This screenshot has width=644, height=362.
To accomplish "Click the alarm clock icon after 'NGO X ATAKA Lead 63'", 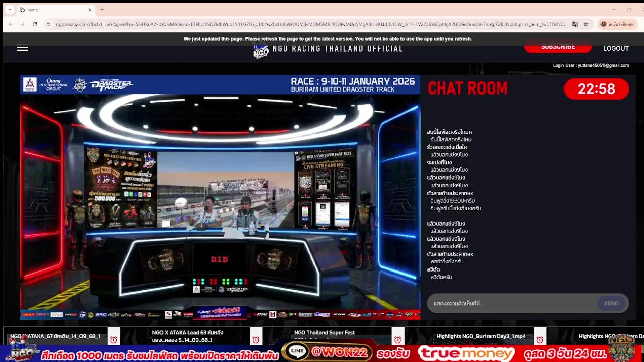I will click(256, 340).
